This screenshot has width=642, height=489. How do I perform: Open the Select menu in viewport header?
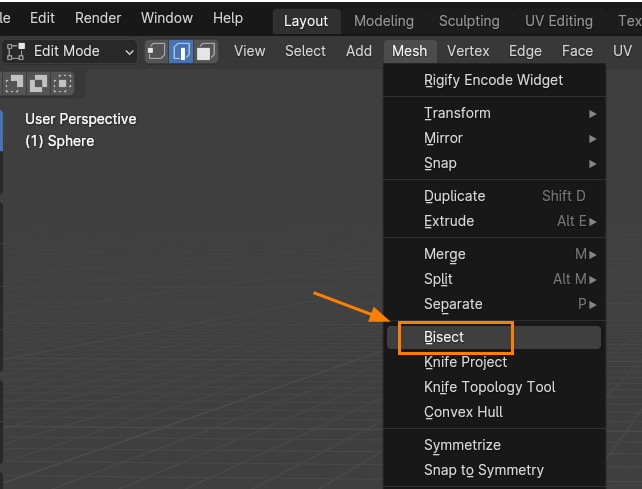point(305,51)
